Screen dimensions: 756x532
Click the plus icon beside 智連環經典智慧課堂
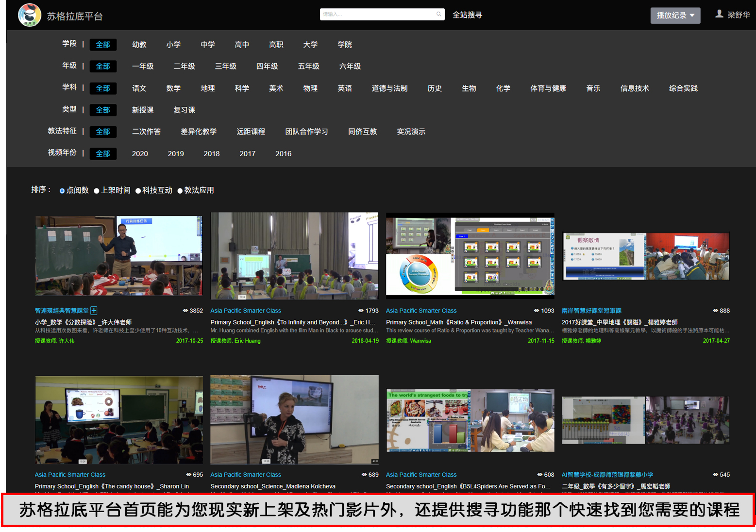94,311
